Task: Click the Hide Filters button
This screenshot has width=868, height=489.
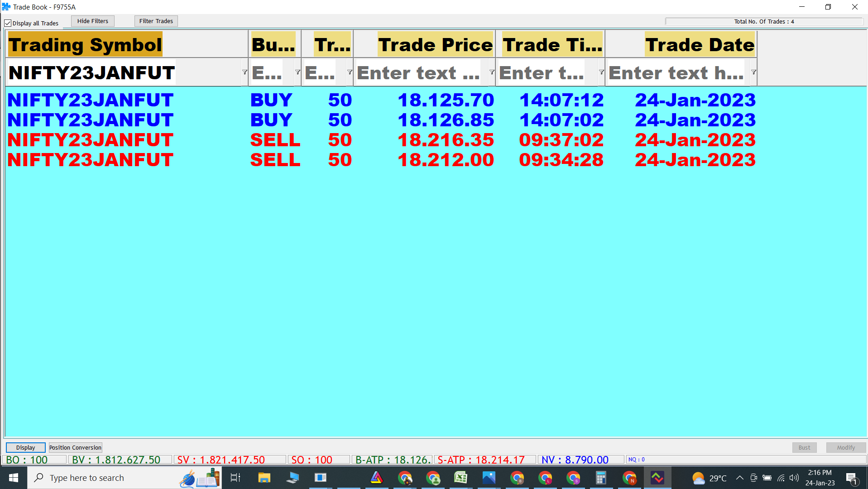Action: 92,21
